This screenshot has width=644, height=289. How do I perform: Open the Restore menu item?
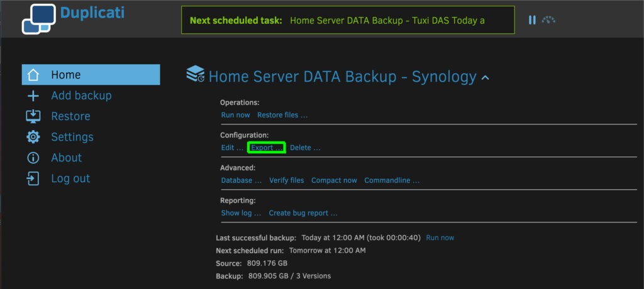(70, 116)
